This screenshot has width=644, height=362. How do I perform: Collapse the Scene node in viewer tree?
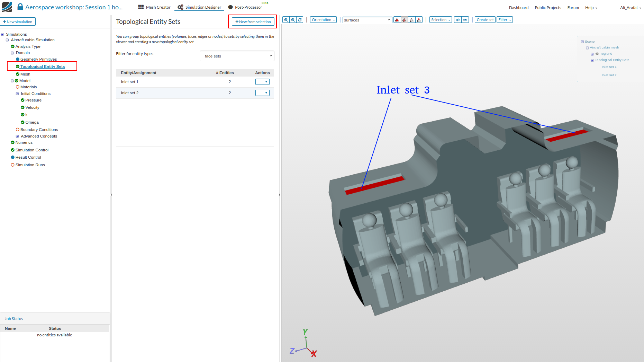click(582, 42)
